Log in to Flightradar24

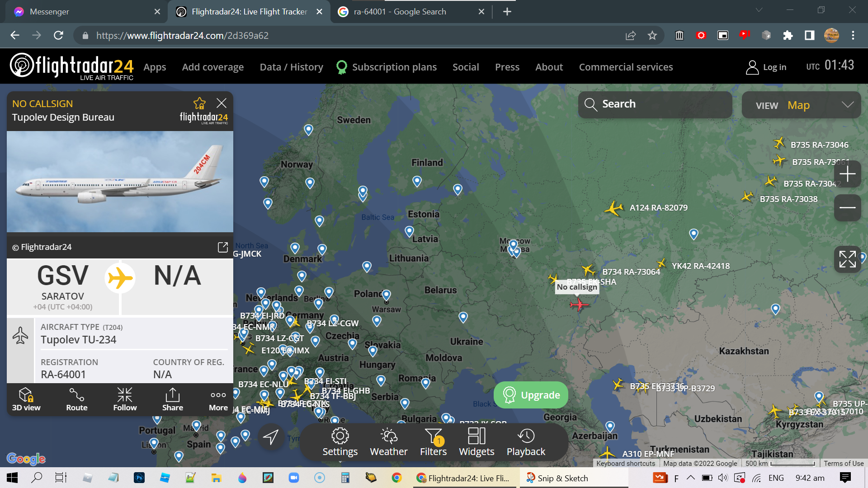tap(766, 67)
